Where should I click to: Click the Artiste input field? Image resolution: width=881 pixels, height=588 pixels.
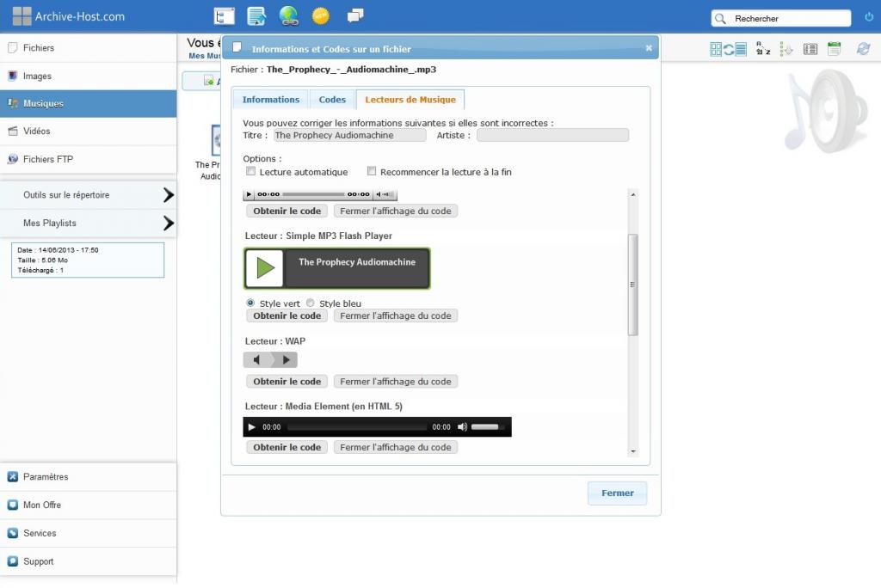[552, 135]
